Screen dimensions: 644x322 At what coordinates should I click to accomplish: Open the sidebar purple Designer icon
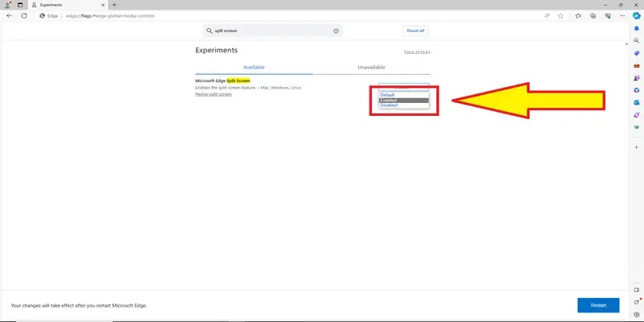tap(637, 114)
